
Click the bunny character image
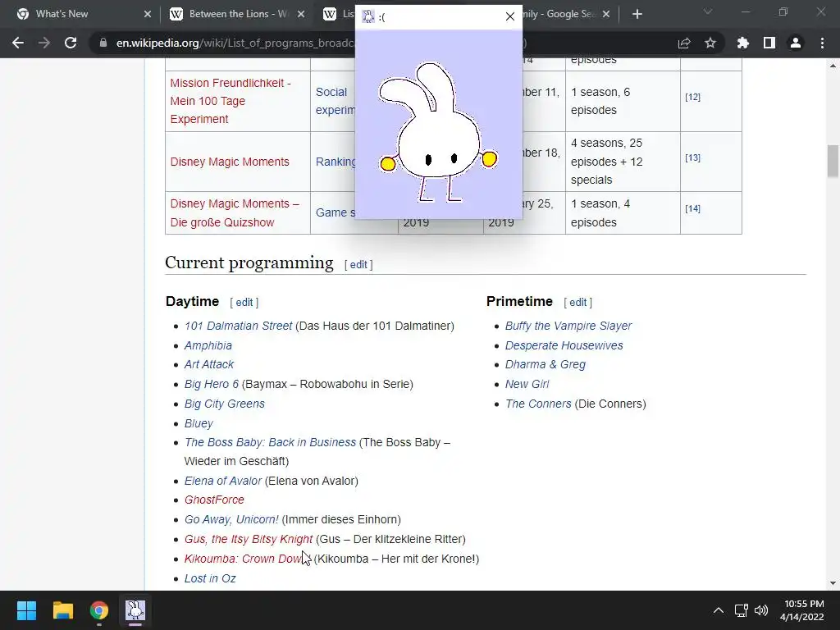coord(438,132)
